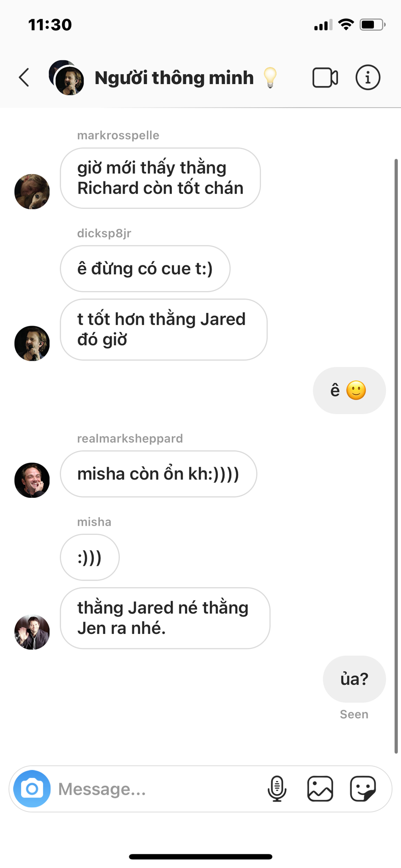Image resolution: width=401 pixels, height=868 pixels.
Task: Tap the back arrow in header
Action: click(24, 77)
